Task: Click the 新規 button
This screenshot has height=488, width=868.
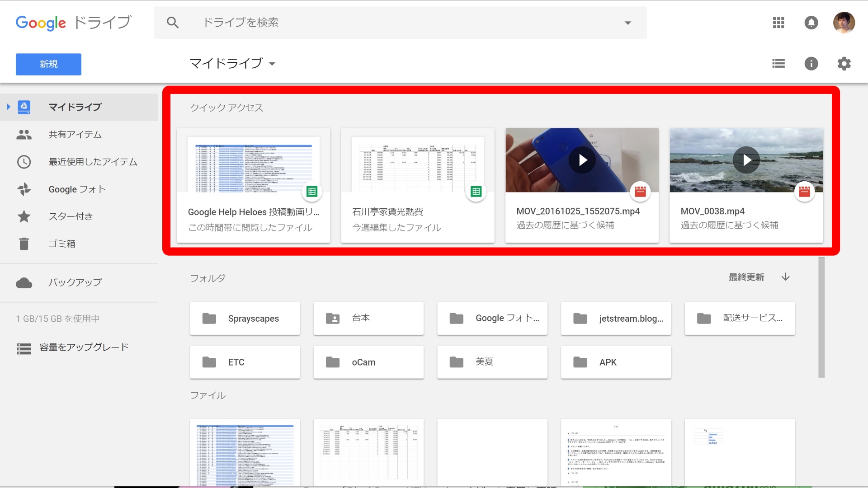Action: tap(48, 64)
